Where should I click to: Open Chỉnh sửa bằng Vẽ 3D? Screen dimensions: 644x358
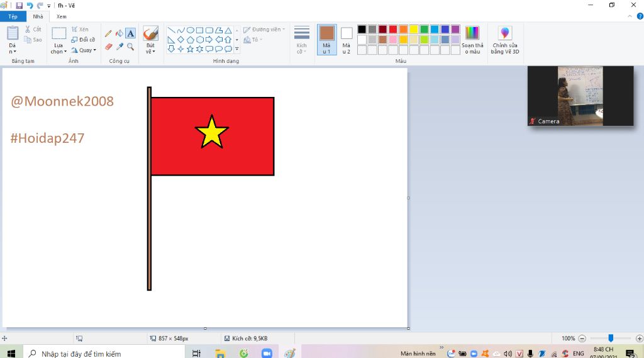point(505,40)
